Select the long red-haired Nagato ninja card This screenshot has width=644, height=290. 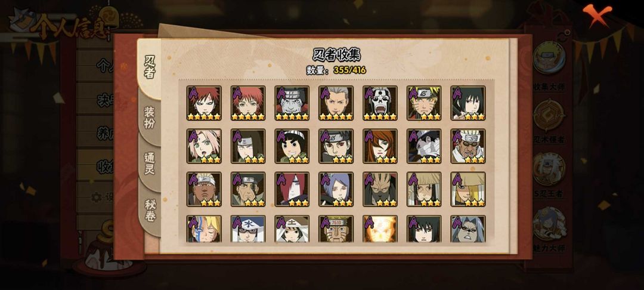pyautogui.click(x=292, y=189)
